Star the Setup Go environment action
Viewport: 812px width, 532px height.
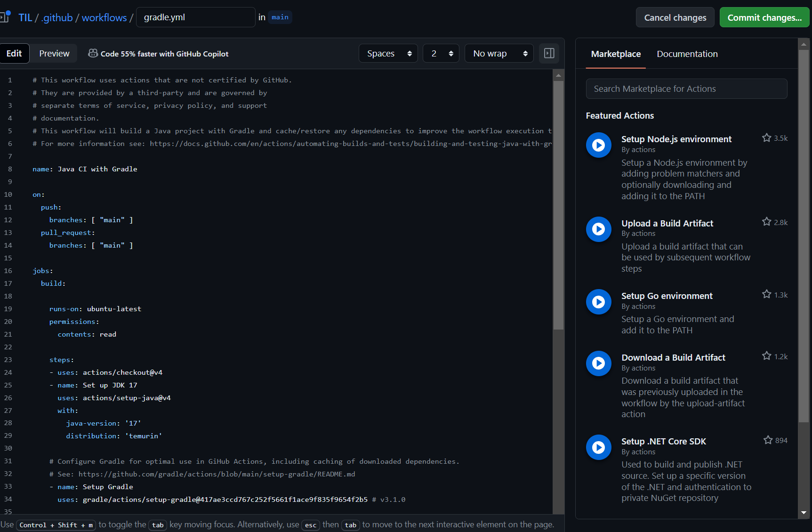766,294
